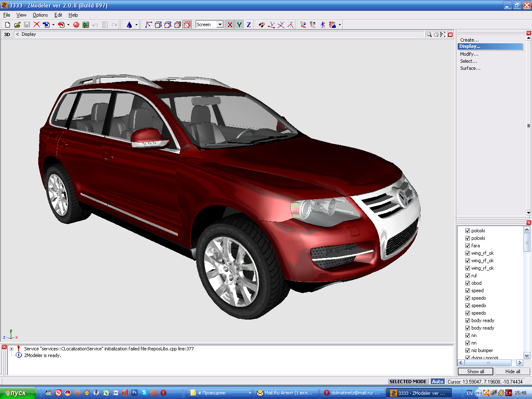Open the Options menu
532x399 pixels.
(x=40, y=15)
